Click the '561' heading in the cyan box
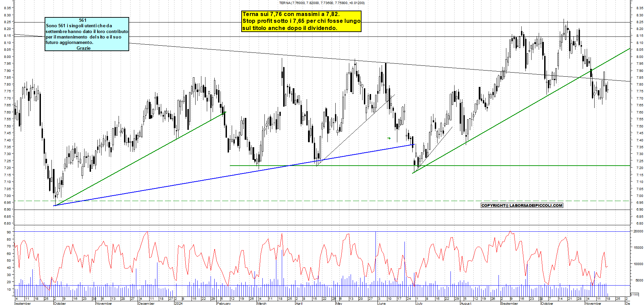The width and height of the screenshot is (644, 305). pos(83,20)
